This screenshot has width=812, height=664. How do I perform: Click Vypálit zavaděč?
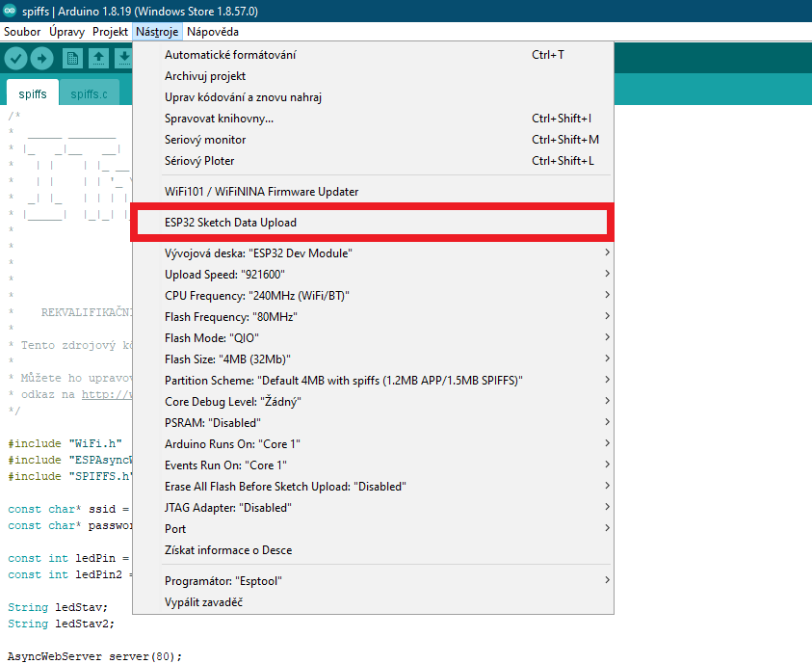(373, 602)
